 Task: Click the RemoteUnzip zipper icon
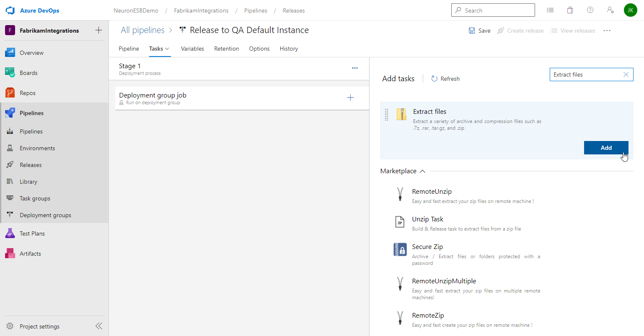point(400,194)
